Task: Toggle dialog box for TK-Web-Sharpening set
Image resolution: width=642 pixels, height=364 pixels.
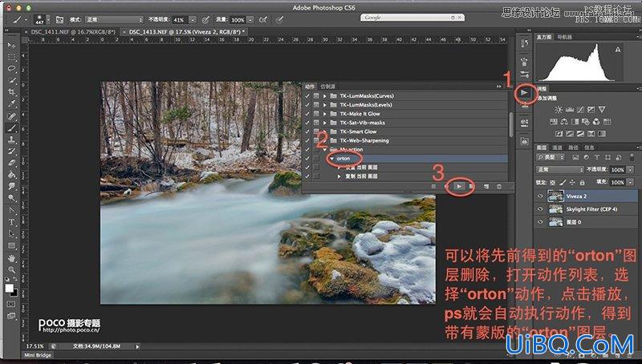Action: (x=316, y=140)
